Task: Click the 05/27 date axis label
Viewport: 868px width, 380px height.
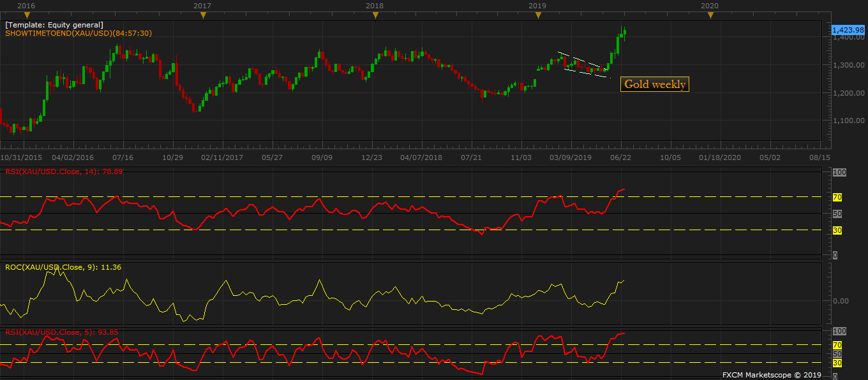Action: pyautogui.click(x=273, y=157)
